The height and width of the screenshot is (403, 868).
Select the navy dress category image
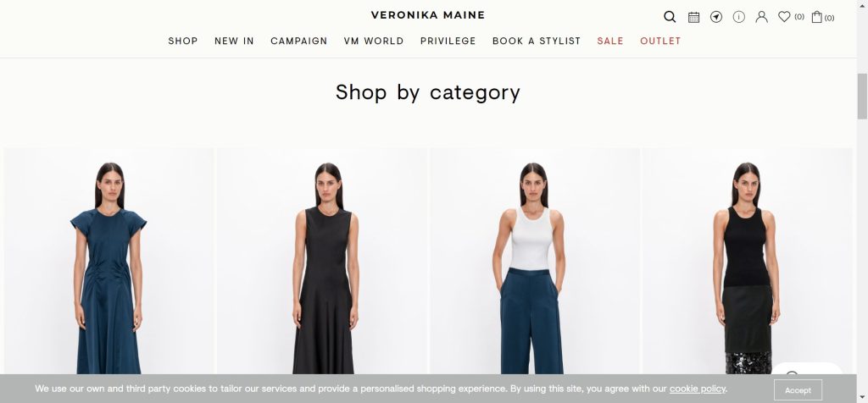point(108,261)
